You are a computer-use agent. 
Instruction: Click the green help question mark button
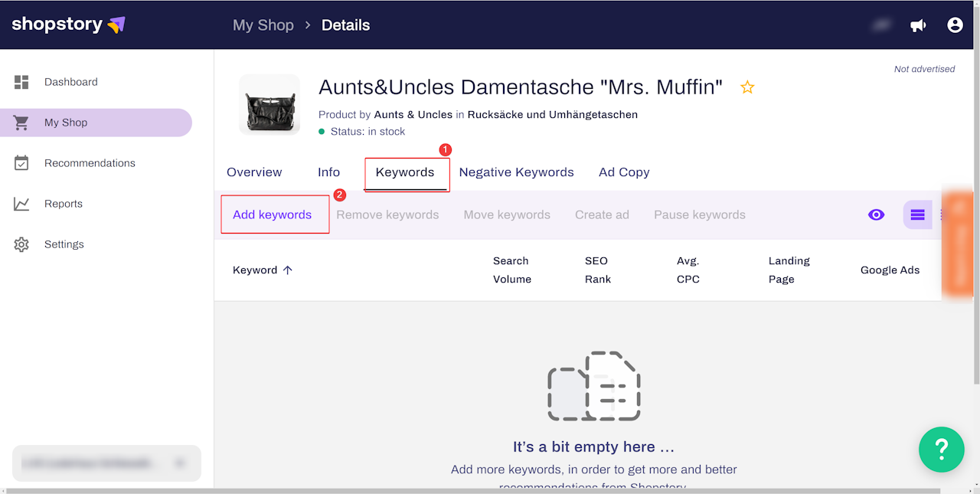click(x=942, y=450)
